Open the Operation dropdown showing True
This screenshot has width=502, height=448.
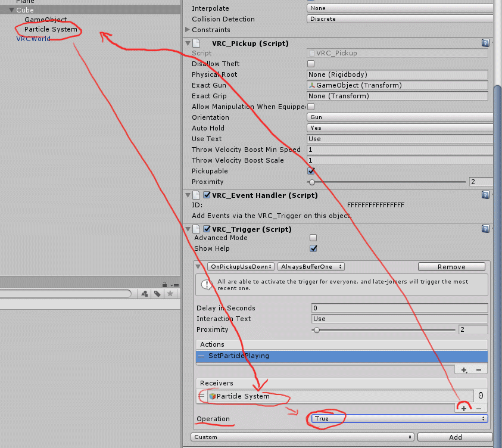click(x=400, y=419)
